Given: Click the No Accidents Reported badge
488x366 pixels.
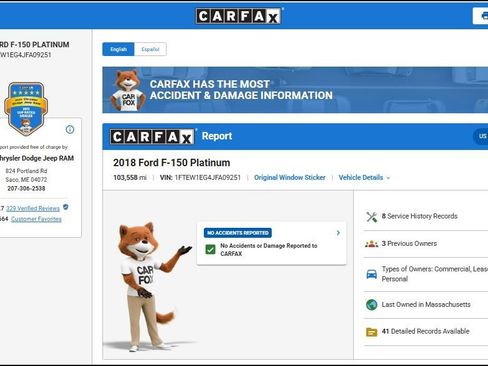Looking at the screenshot, I should pos(238,233).
